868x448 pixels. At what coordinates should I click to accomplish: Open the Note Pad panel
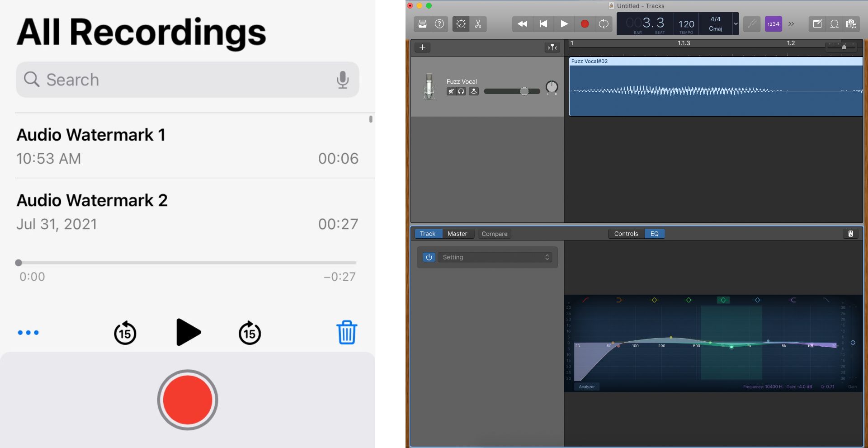click(817, 24)
